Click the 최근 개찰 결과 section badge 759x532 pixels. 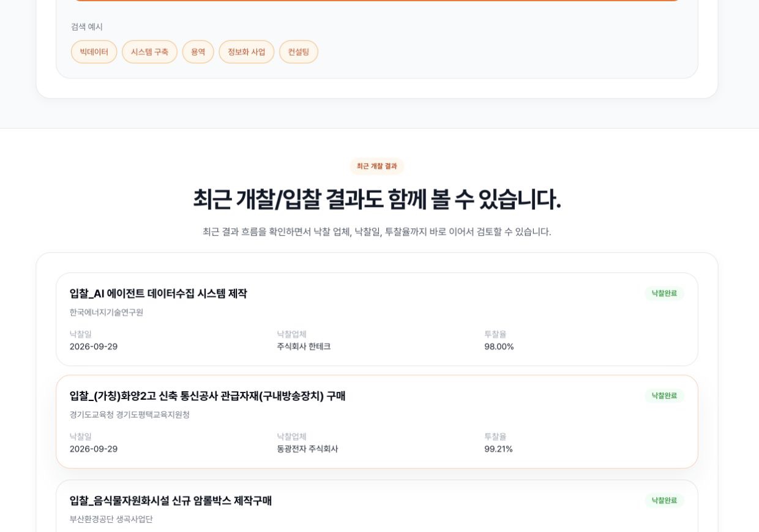point(376,166)
